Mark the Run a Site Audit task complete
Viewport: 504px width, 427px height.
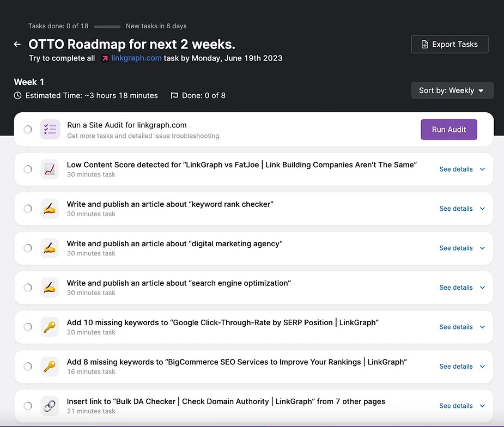(x=28, y=130)
